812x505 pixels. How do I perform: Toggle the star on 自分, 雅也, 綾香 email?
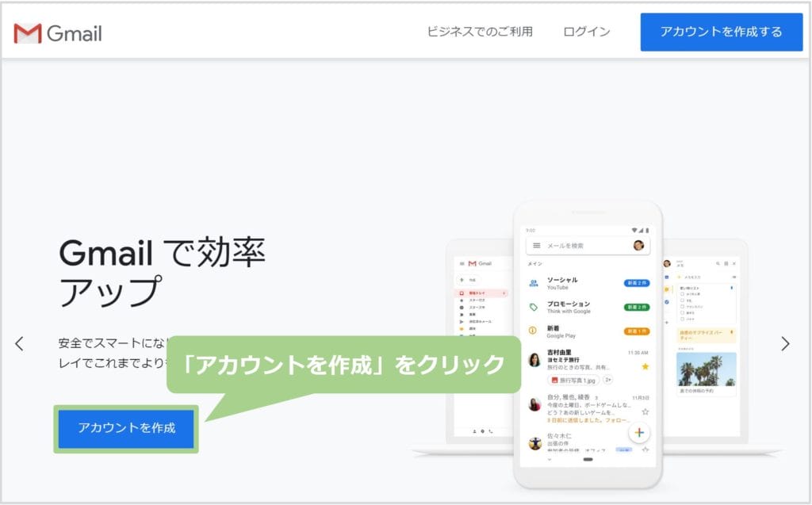(x=645, y=411)
